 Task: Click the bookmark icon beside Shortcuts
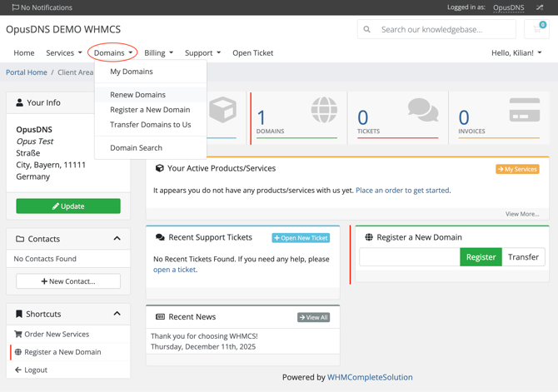19,314
